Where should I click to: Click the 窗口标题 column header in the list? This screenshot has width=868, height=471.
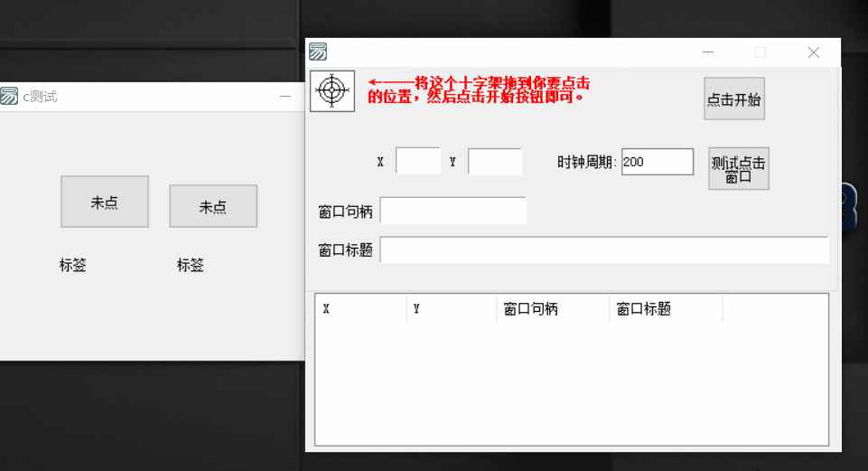(667, 308)
